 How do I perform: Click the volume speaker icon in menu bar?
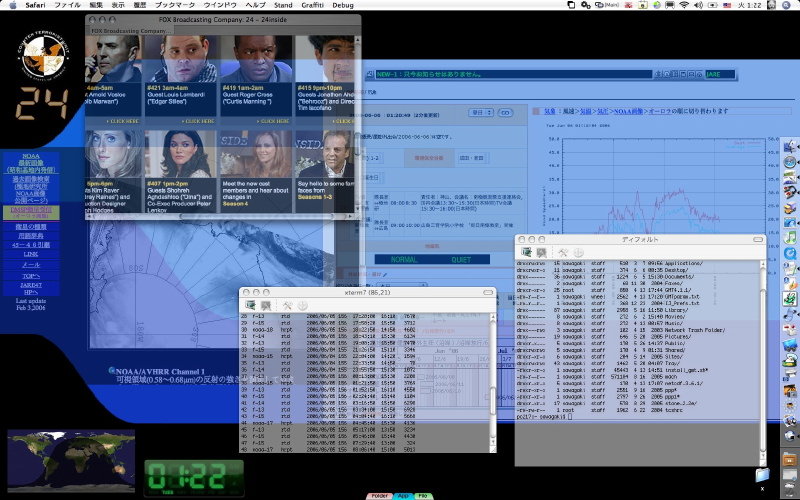point(700,5)
